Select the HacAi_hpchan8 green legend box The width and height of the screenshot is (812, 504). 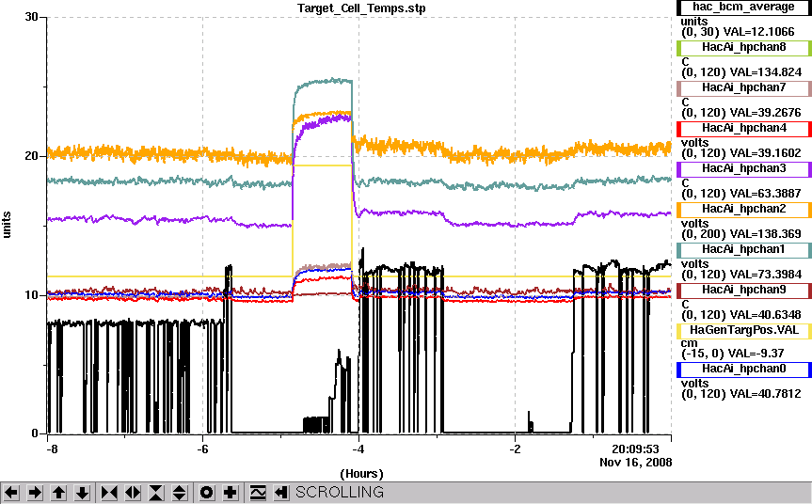[743, 48]
